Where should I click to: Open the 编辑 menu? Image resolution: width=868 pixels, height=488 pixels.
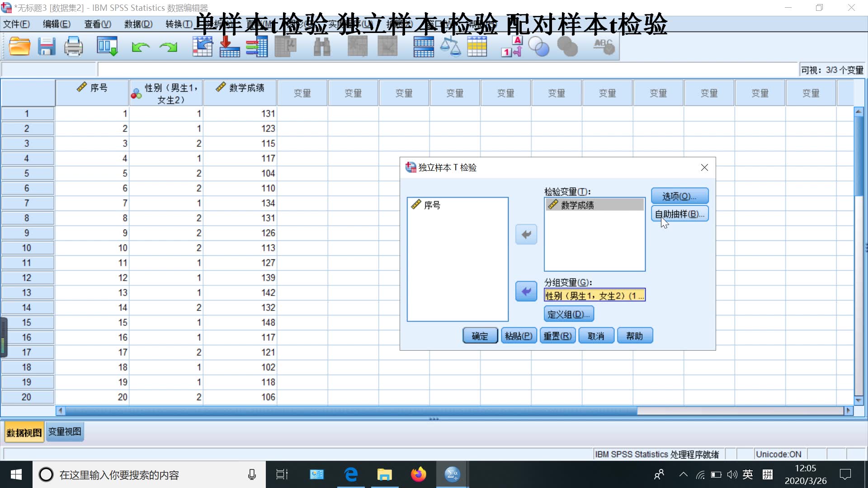(57, 24)
